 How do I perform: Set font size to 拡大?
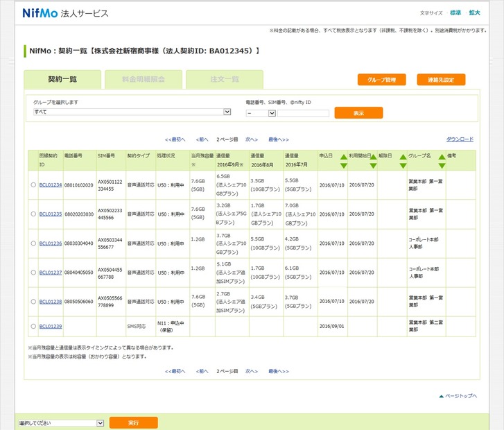[x=474, y=12]
